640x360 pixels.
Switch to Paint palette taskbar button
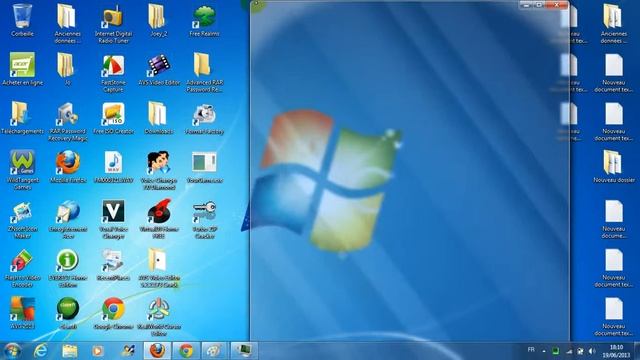pyautogui.click(x=214, y=351)
